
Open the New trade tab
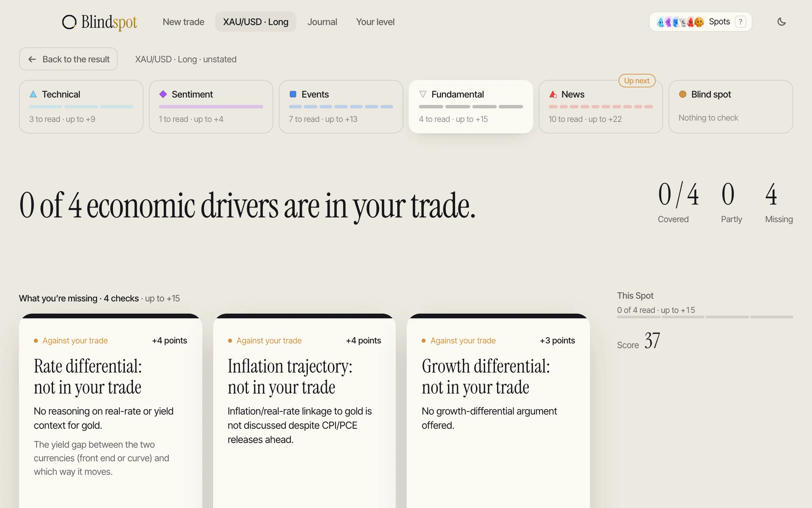point(183,22)
